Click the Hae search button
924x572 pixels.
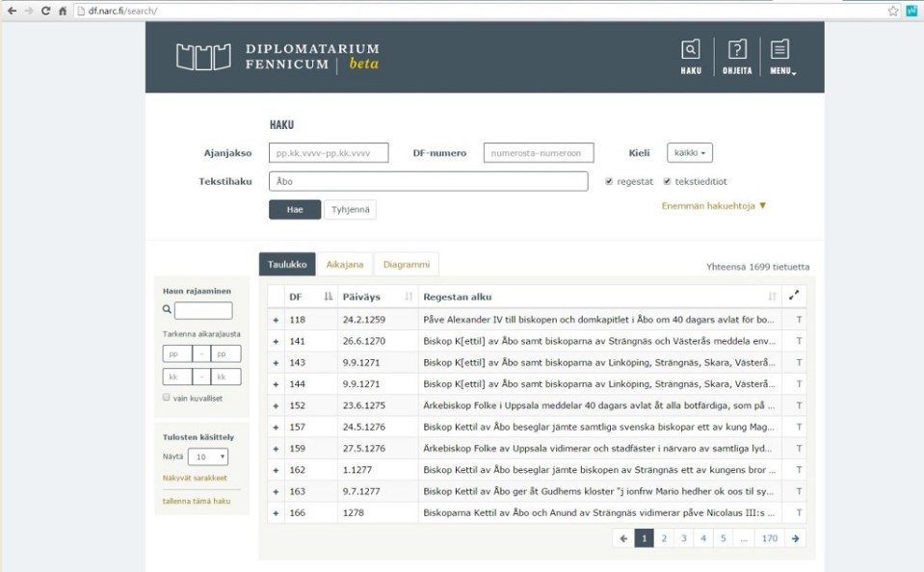pyautogui.click(x=294, y=209)
